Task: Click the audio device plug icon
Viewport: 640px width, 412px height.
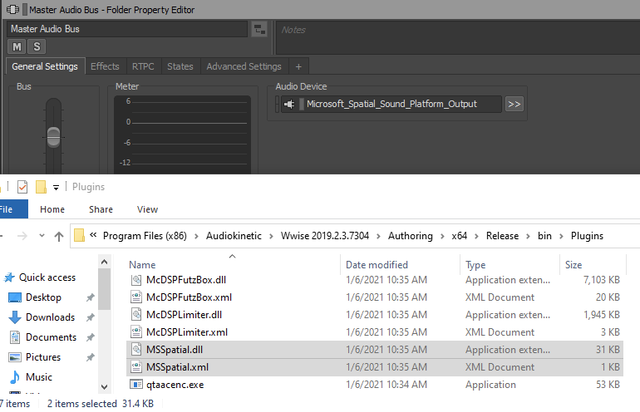Action: [x=289, y=104]
